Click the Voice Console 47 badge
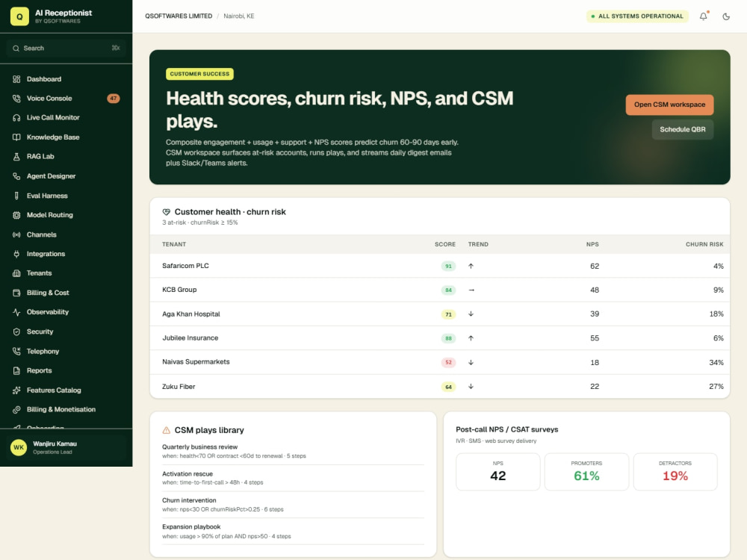The height and width of the screenshot is (560, 747). click(114, 99)
